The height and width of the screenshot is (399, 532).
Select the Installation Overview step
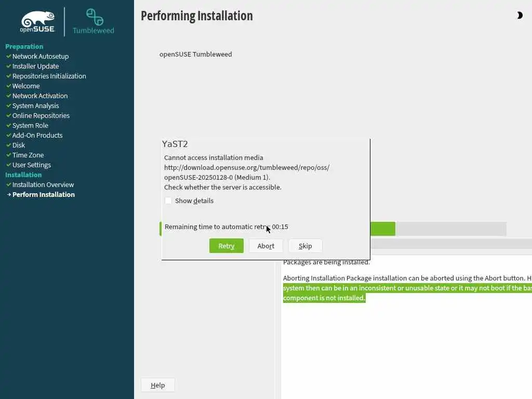43,184
